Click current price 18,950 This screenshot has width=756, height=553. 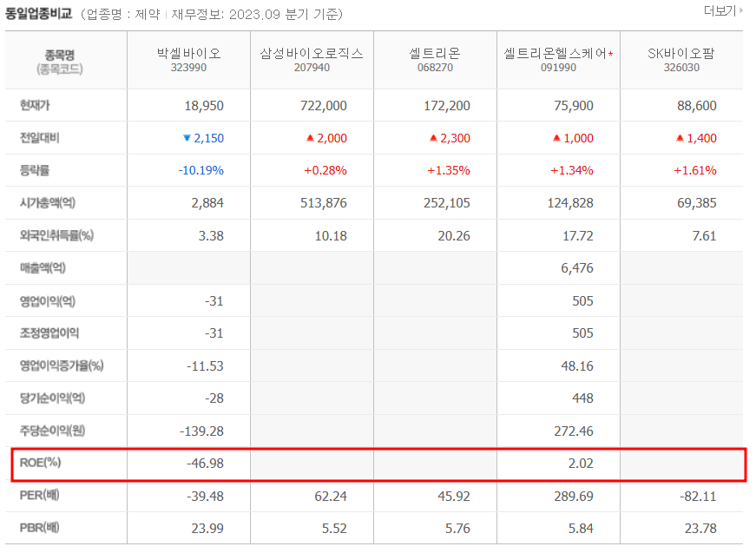click(204, 106)
